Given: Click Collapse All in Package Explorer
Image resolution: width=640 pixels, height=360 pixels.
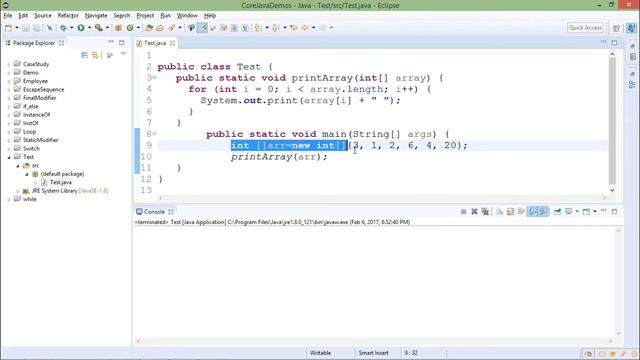Looking at the screenshot, I should click(84, 55).
